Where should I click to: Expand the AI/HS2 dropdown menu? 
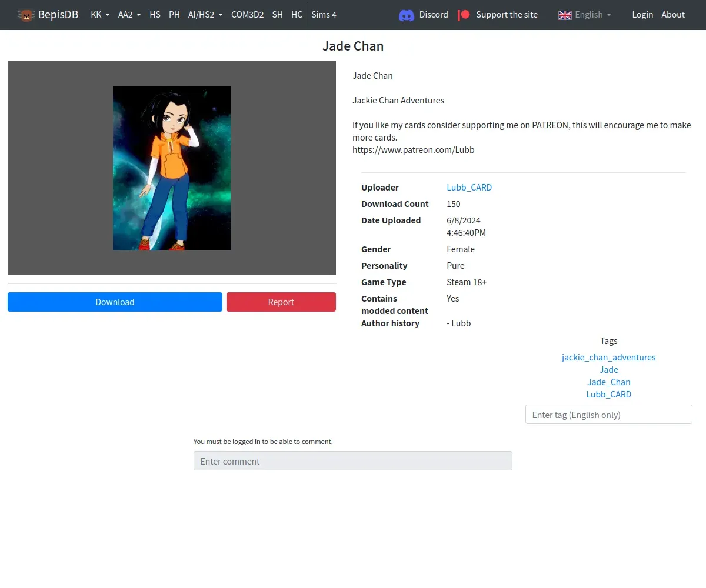click(x=205, y=15)
